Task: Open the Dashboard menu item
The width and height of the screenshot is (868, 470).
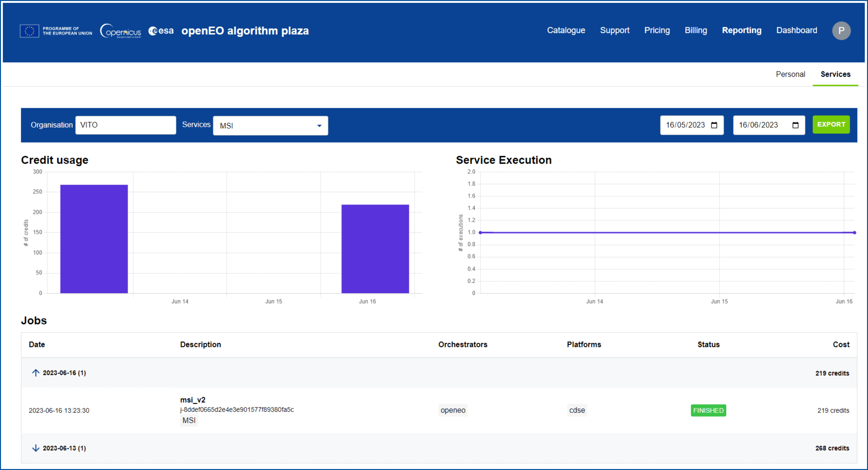Action: click(796, 30)
